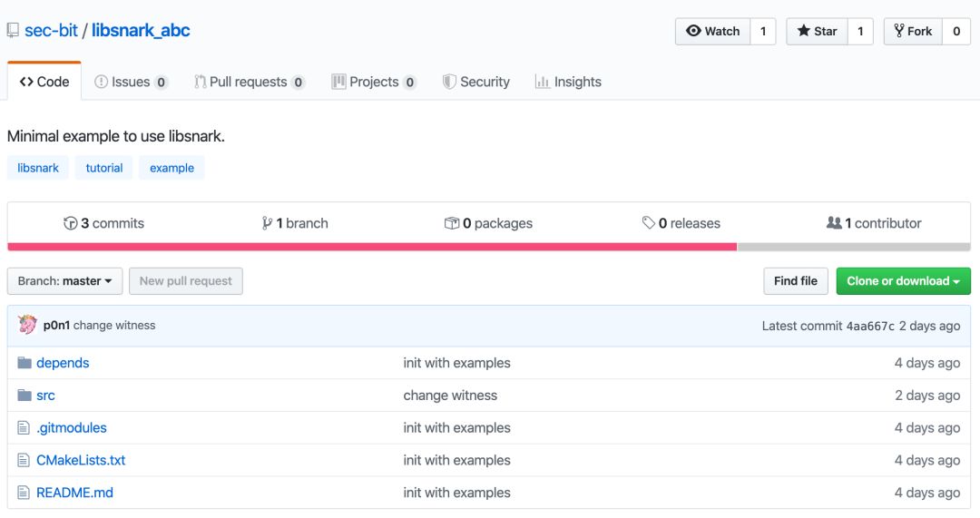The height and width of the screenshot is (518, 980).
Task: Click the folder icon for src
Action: pyautogui.click(x=24, y=396)
